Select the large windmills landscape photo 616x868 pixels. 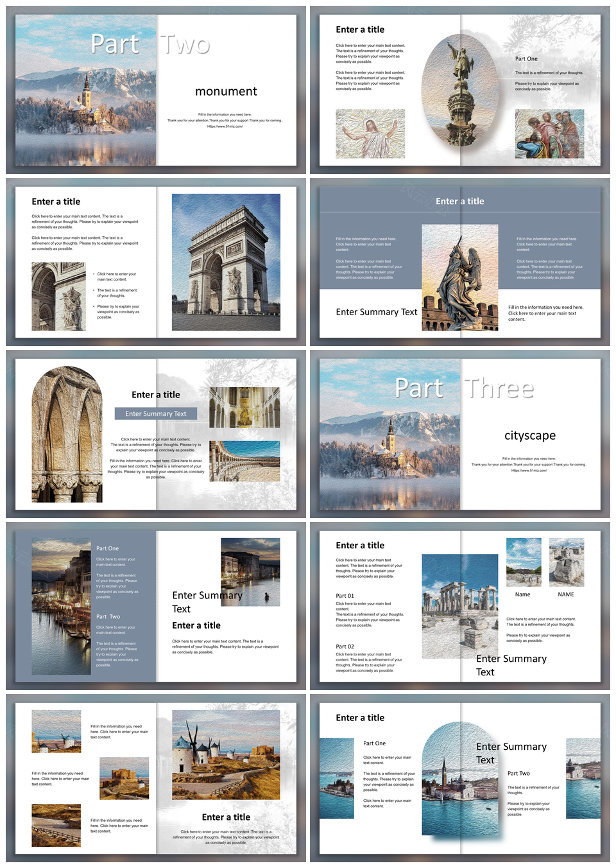pyautogui.click(x=226, y=755)
